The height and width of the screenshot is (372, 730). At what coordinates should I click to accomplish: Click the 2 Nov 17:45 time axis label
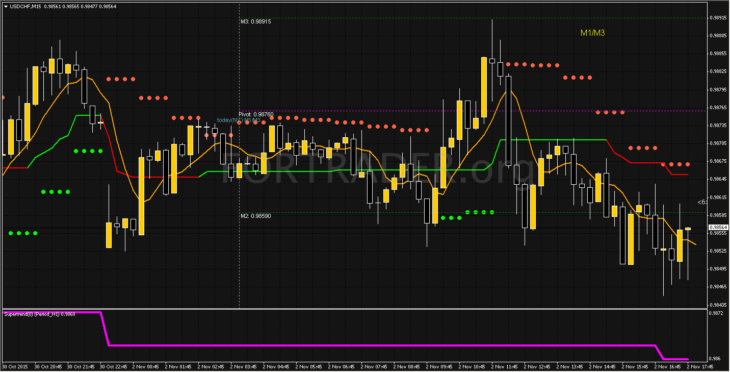click(700, 367)
